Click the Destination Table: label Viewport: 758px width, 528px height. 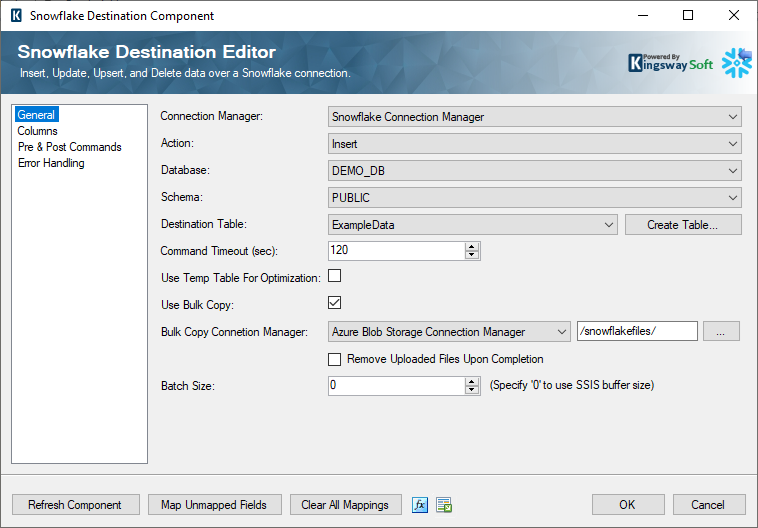click(204, 224)
